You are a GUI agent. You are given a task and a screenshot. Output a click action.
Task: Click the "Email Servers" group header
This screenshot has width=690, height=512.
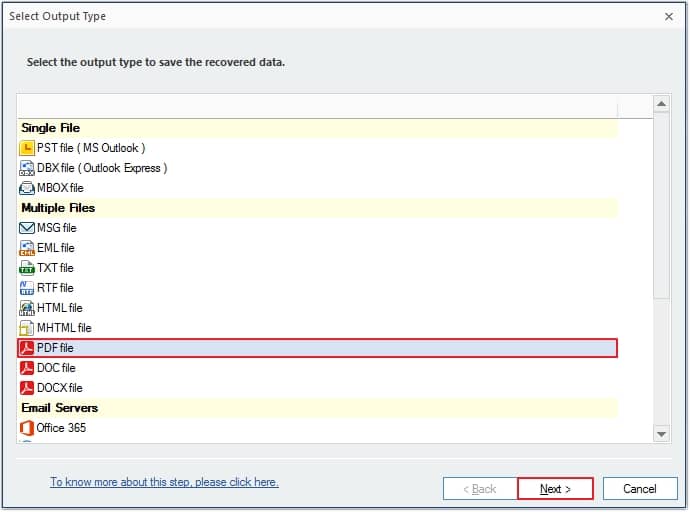coord(318,408)
